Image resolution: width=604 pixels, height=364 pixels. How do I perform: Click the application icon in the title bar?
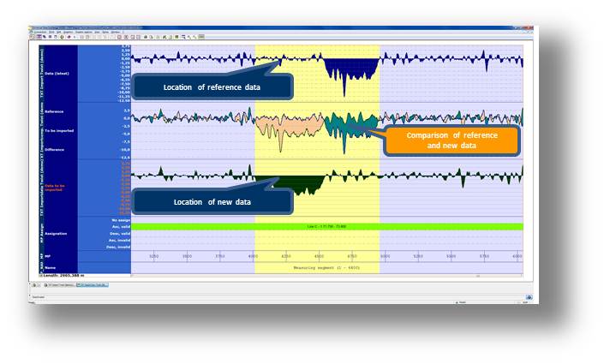(x=32, y=27)
